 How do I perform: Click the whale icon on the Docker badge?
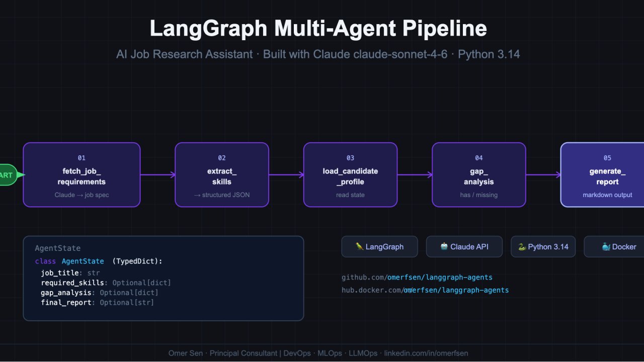click(606, 247)
